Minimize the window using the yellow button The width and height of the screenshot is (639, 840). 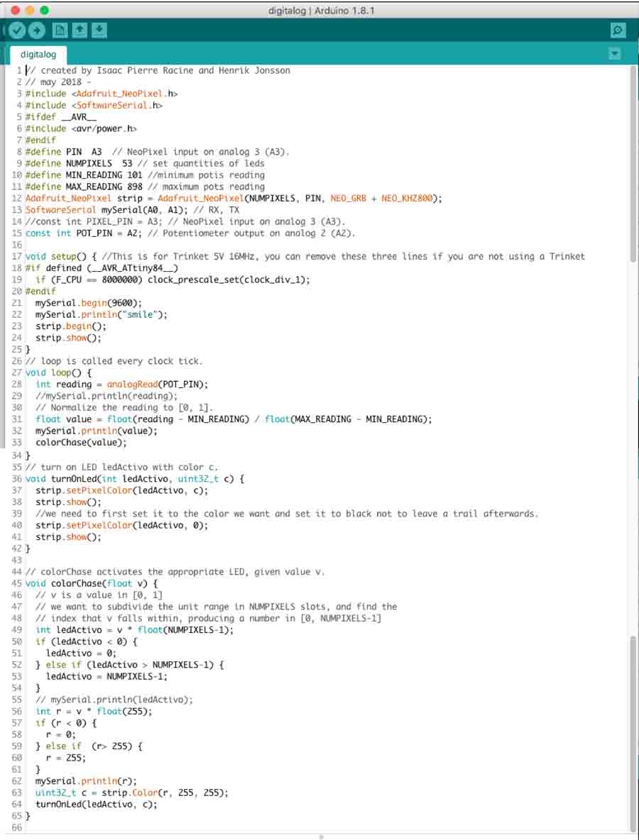[29, 11]
